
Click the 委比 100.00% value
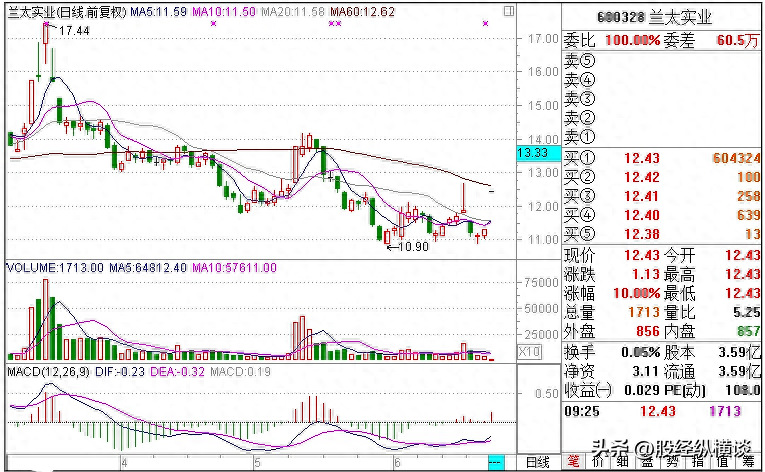pyautogui.click(x=633, y=41)
